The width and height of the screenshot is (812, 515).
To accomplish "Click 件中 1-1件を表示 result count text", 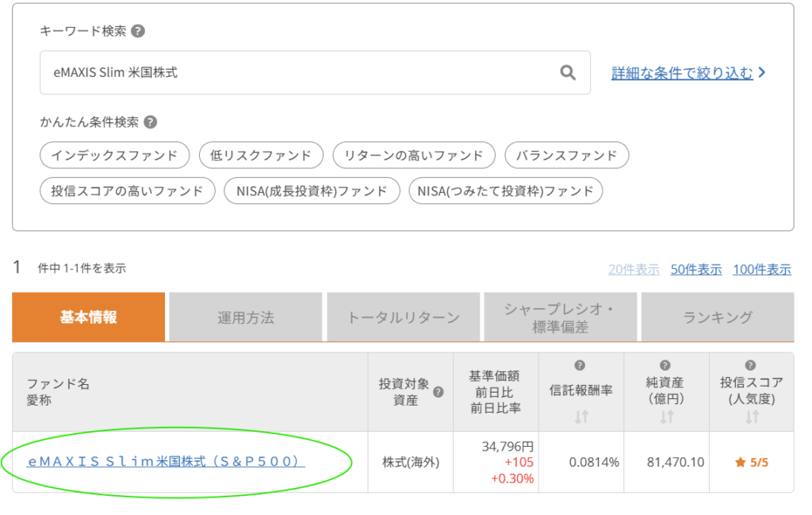I will 82,268.
